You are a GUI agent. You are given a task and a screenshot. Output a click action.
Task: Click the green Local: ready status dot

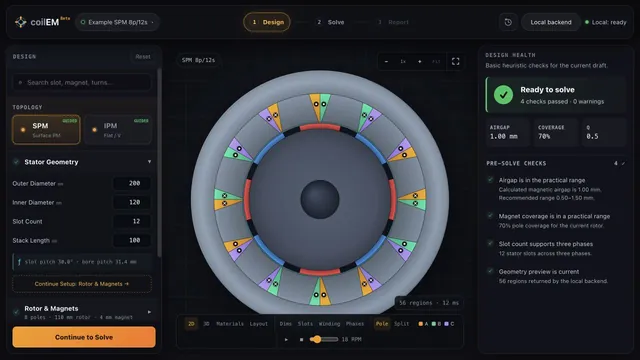click(x=587, y=22)
